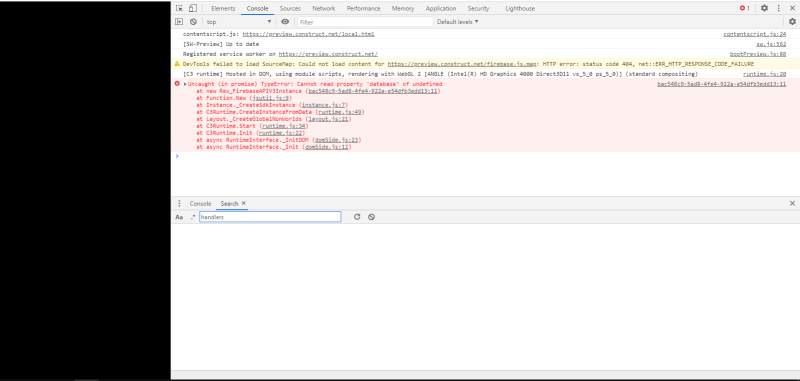Expand the Uncaught TypeError stack trace
This screenshot has width=800, height=381.
click(185, 84)
